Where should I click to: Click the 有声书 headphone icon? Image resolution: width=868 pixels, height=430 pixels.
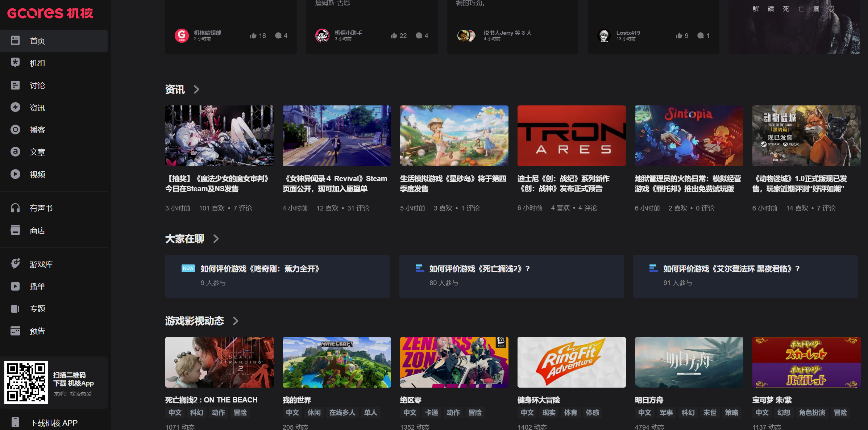point(15,208)
